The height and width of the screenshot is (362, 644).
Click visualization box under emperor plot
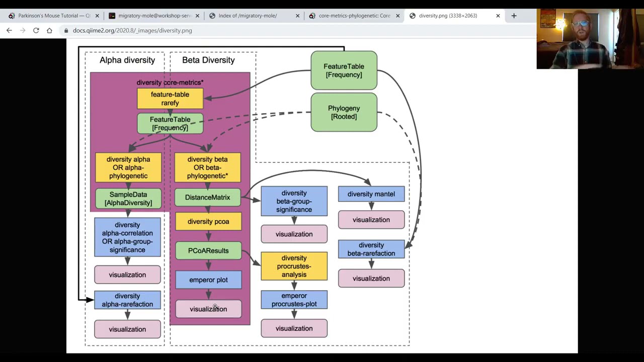coord(208,309)
